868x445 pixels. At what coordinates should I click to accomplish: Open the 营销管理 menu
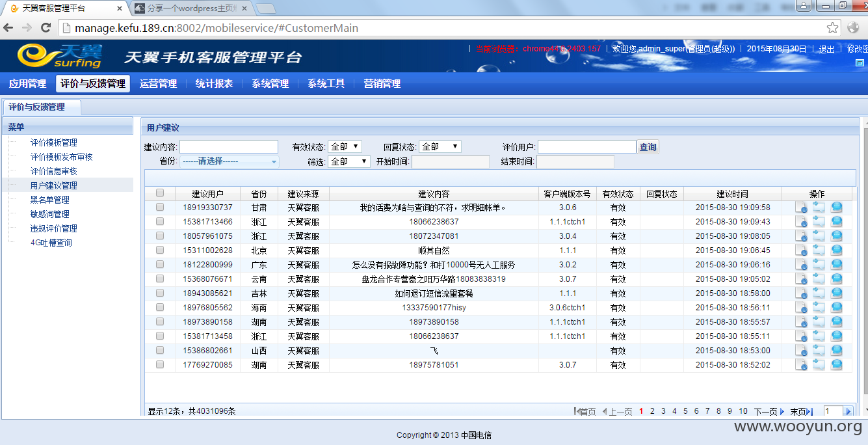[x=382, y=83]
